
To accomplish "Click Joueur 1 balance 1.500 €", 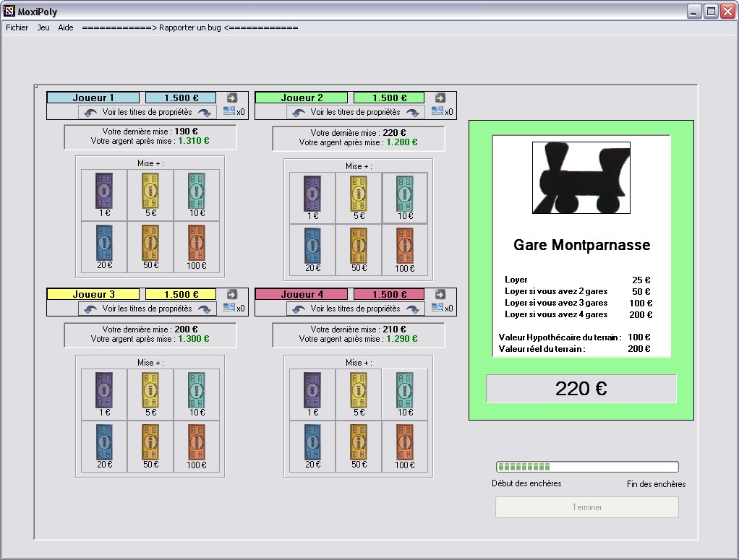I will tap(181, 98).
